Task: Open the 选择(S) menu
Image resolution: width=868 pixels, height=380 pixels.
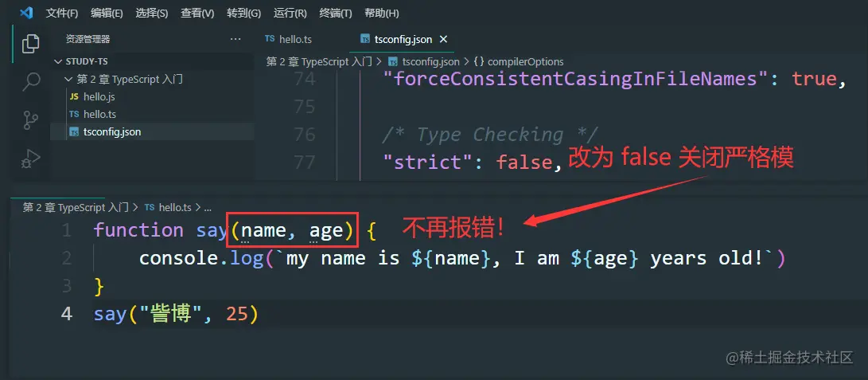Action: pos(152,14)
